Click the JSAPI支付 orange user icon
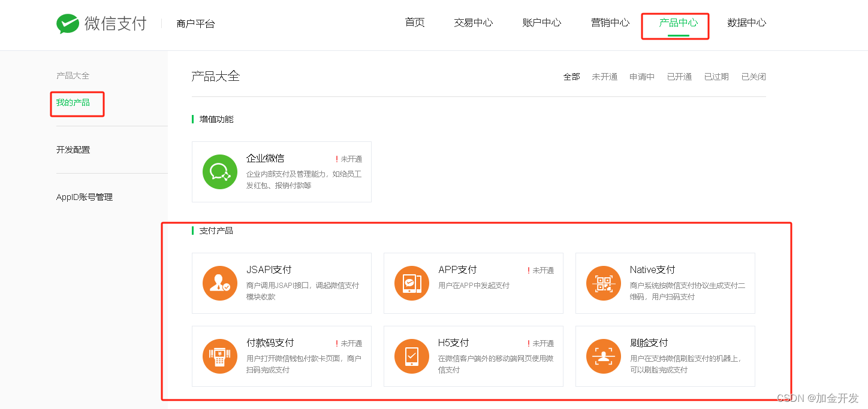This screenshot has width=868, height=409. click(220, 283)
